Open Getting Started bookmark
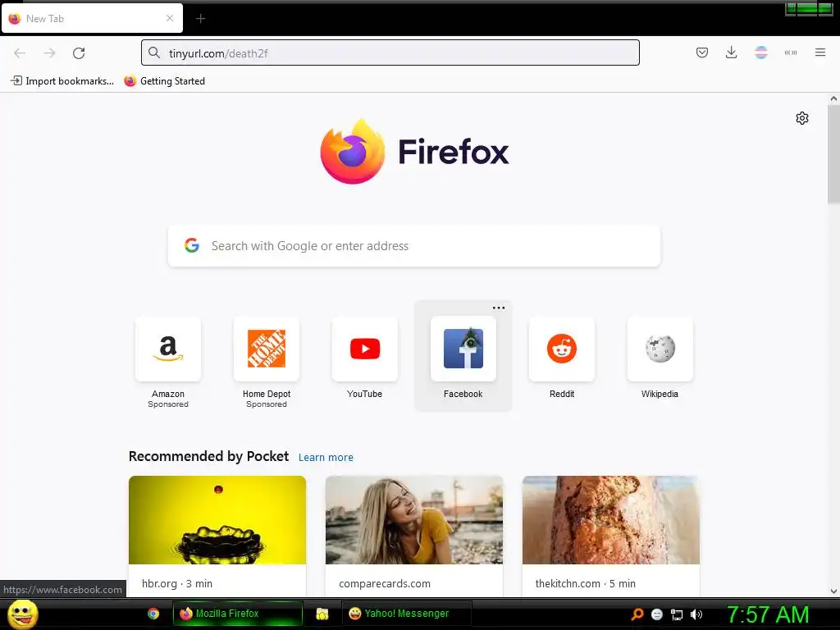 coord(164,81)
